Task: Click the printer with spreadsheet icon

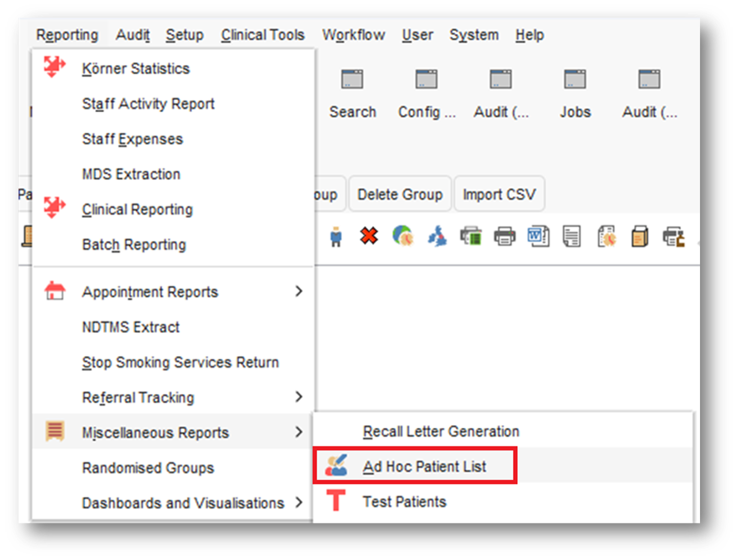Action: (471, 236)
